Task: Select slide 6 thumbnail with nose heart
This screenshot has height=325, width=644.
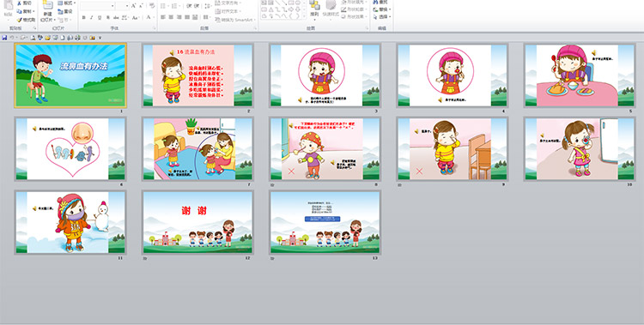Action: pyautogui.click(x=70, y=149)
